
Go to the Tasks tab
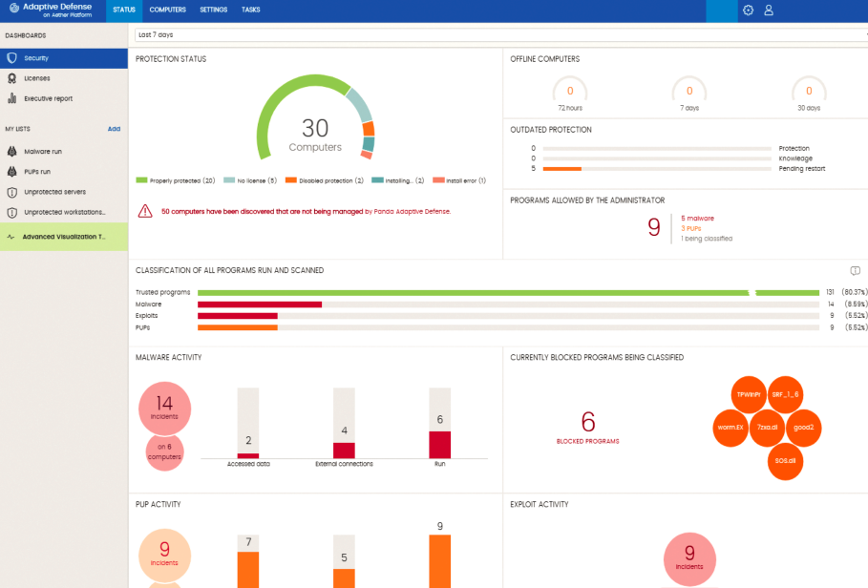coord(251,10)
